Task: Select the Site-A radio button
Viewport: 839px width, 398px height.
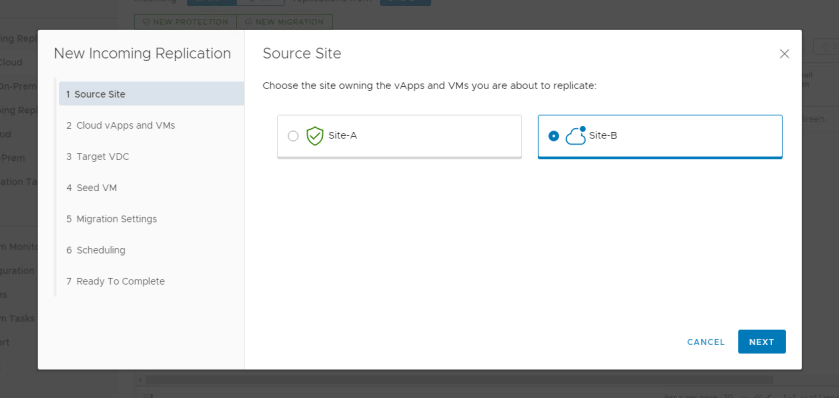Action: click(293, 136)
